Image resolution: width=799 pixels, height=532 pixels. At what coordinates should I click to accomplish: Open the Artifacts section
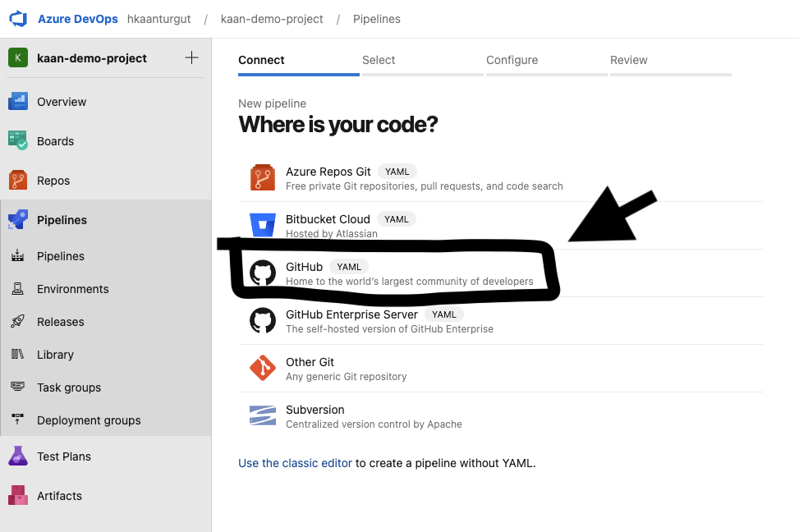pyautogui.click(x=59, y=496)
